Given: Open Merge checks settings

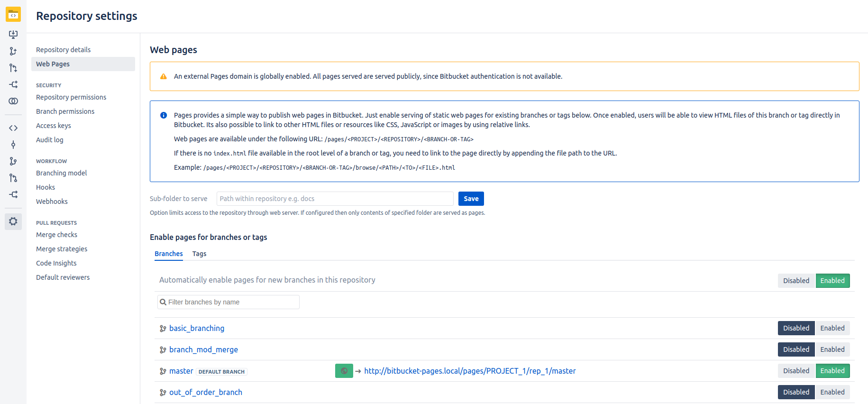Looking at the screenshot, I should coord(57,235).
